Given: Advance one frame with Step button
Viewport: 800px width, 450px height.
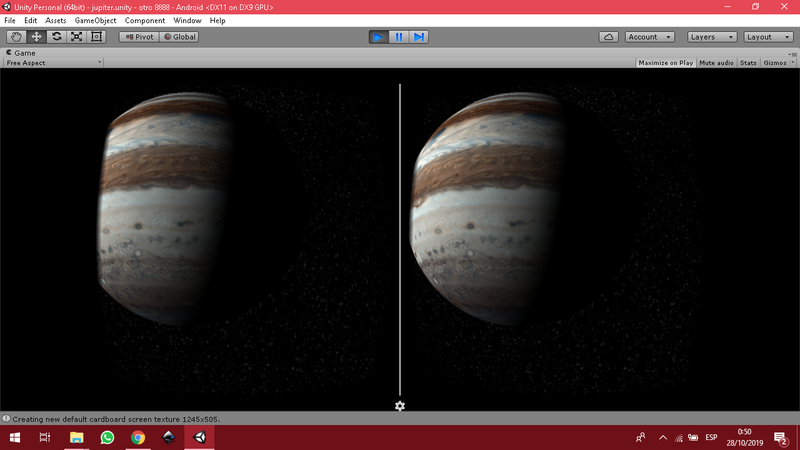Looking at the screenshot, I should coord(419,37).
